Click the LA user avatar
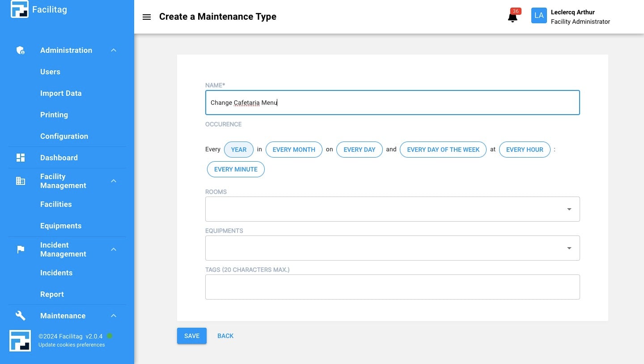The width and height of the screenshot is (644, 364). (539, 16)
